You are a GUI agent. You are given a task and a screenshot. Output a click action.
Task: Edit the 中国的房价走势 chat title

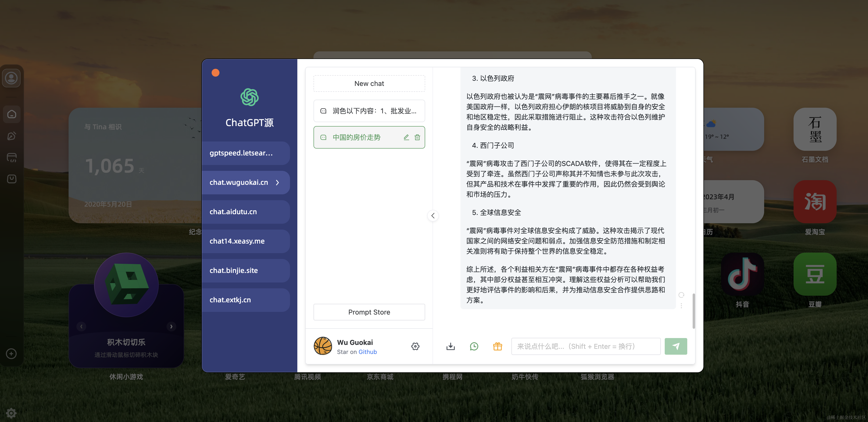click(x=406, y=137)
